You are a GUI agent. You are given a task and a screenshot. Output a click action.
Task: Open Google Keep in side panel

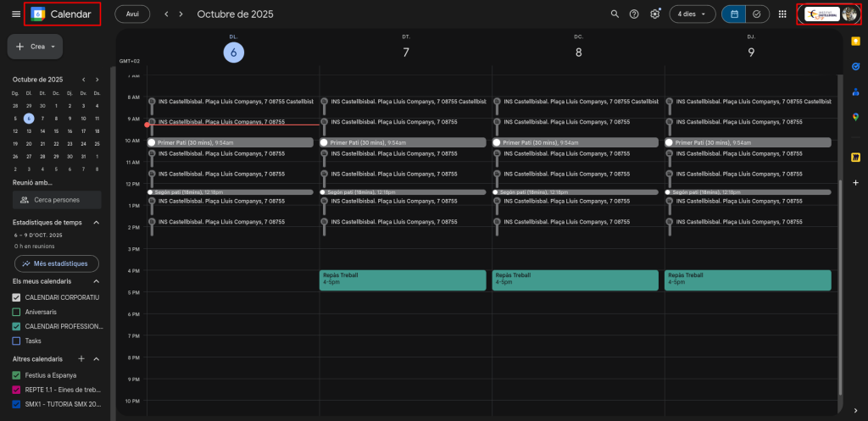(x=855, y=40)
